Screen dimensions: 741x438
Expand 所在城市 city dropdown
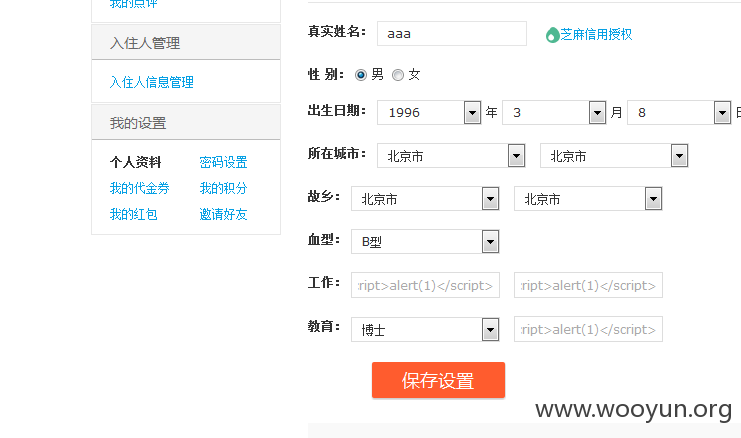pyautogui.click(x=614, y=155)
